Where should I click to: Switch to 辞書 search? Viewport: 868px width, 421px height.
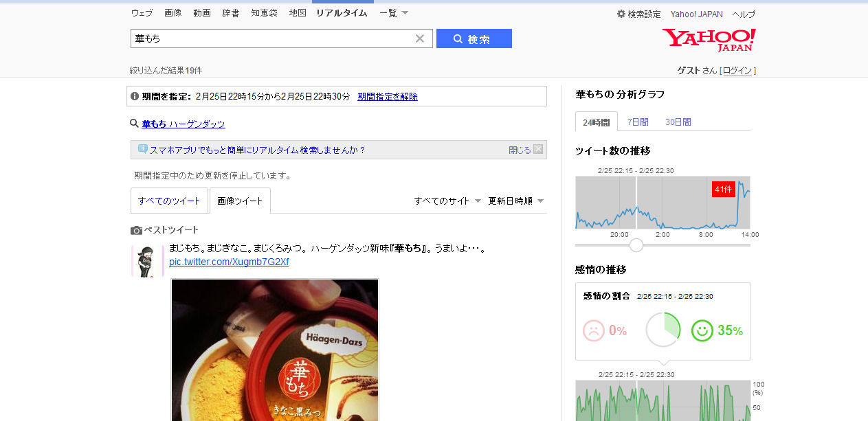(x=231, y=12)
